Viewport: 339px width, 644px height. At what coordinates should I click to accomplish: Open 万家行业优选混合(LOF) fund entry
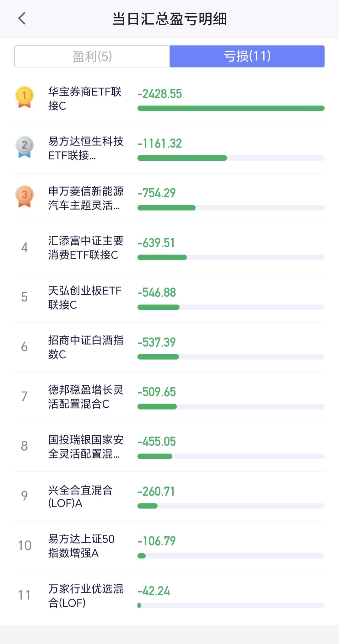pos(169,596)
